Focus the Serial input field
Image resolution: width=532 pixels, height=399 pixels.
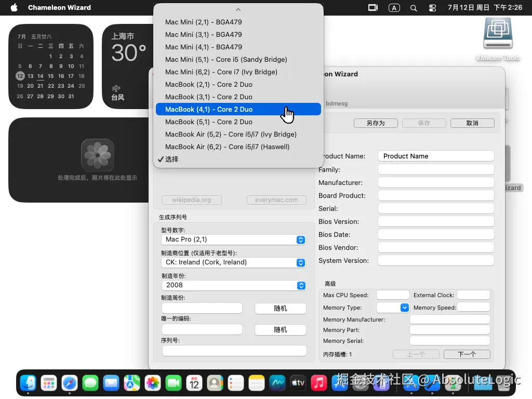click(x=436, y=208)
